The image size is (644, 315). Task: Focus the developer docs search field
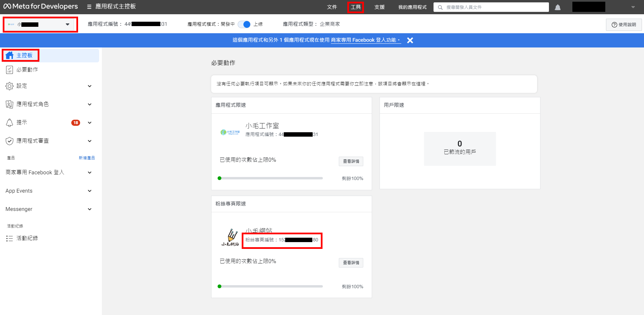(491, 7)
